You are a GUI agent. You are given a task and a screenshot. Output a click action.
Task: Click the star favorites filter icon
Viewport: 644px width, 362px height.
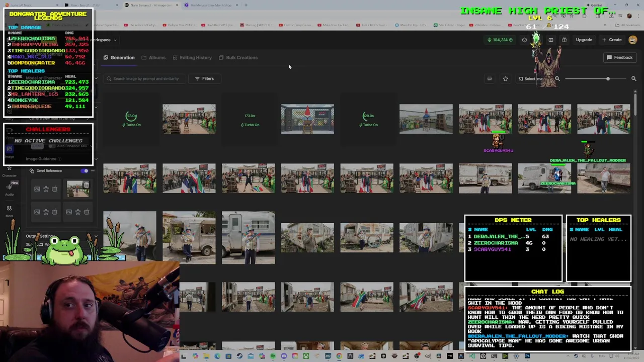click(505, 78)
